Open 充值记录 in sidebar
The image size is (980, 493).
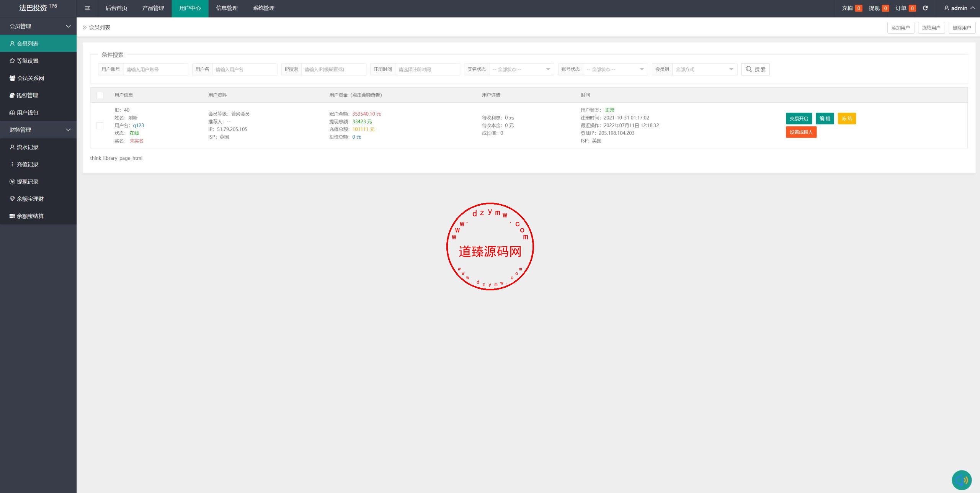[38, 164]
